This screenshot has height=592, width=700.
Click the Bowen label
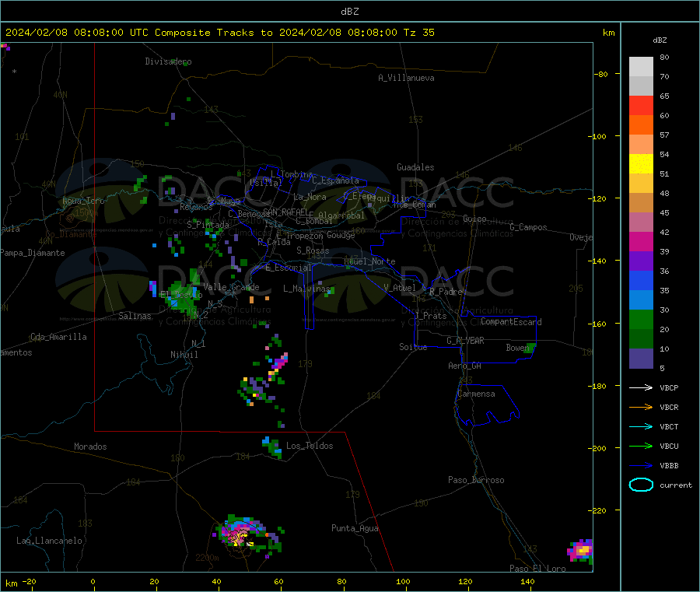pos(517,347)
